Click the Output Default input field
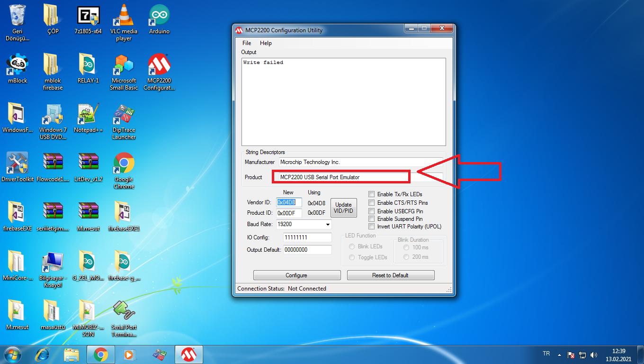Viewport: 644px width, 364px height. pyautogui.click(x=307, y=250)
